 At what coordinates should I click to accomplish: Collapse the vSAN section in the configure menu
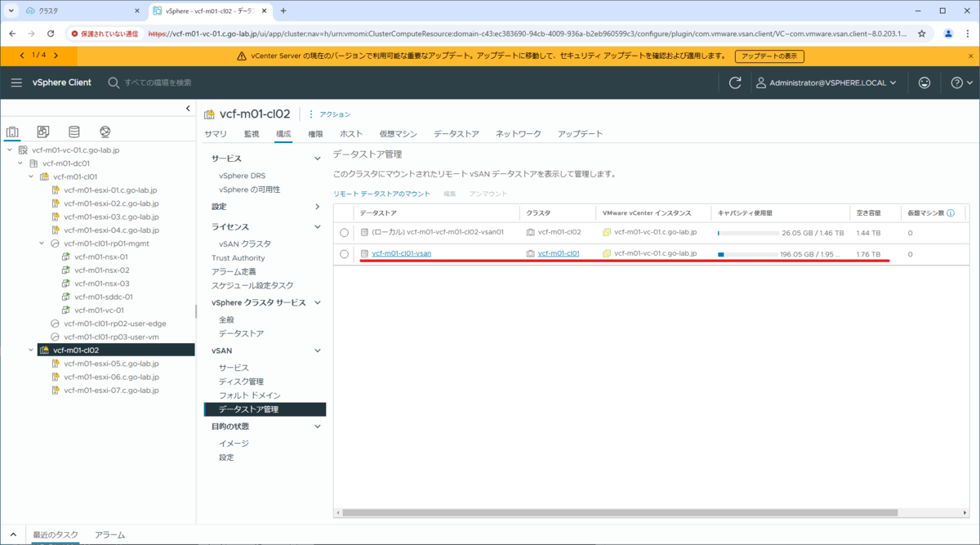click(x=318, y=351)
